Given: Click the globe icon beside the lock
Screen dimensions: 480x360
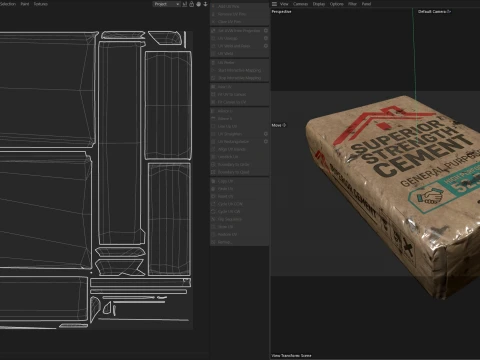Looking at the screenshot, I should point(199,4).
